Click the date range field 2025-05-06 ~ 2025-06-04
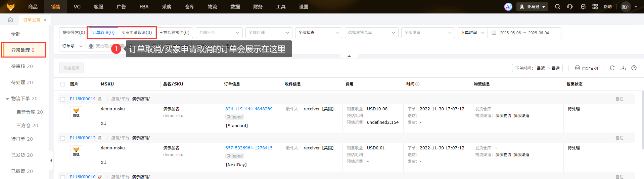 pos(524,33)
